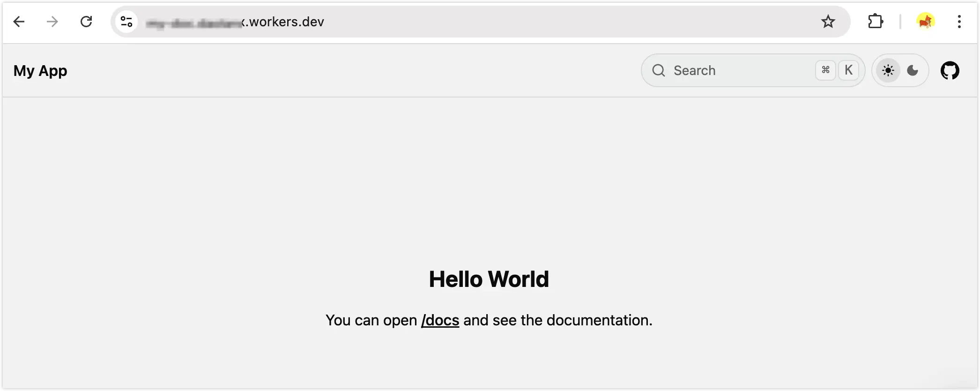Focus the Search docs field
Image resolution: width=980 pixels, height=391 pixels.
tap(740, 70)
